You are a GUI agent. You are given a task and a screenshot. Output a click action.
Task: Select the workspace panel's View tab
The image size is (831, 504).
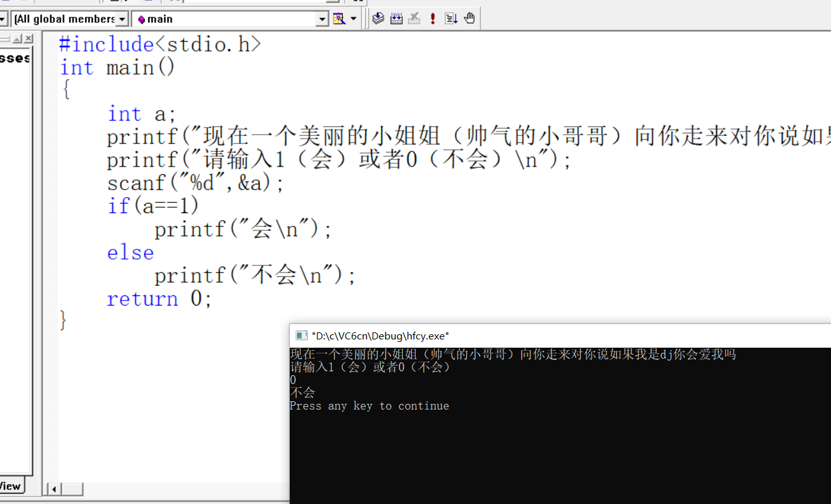click(x=11, y=486)
